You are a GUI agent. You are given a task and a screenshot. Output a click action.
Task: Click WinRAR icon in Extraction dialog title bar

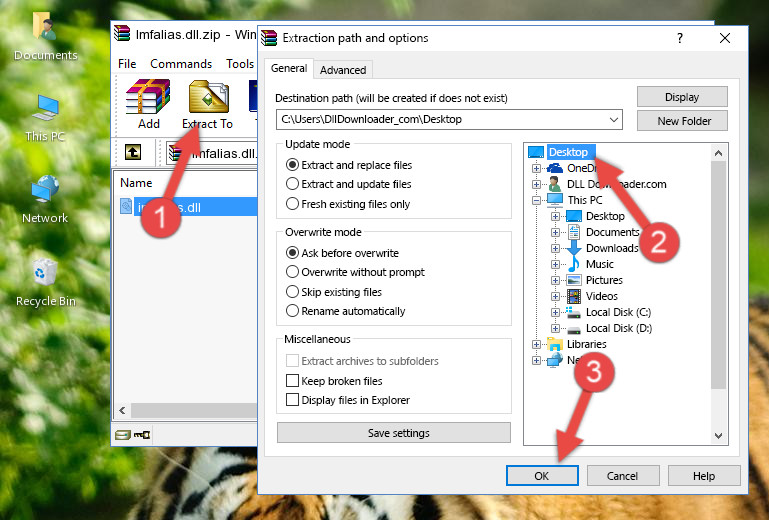[x=269, y=38]
